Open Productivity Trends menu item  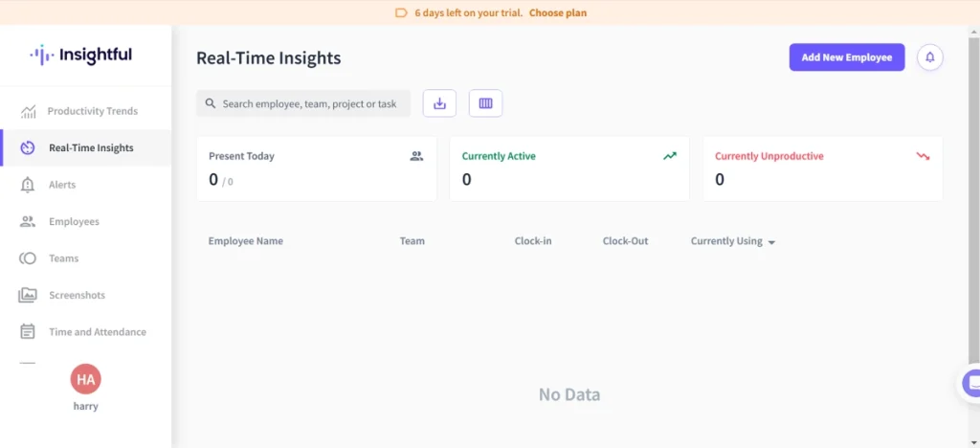coord(85,111)
